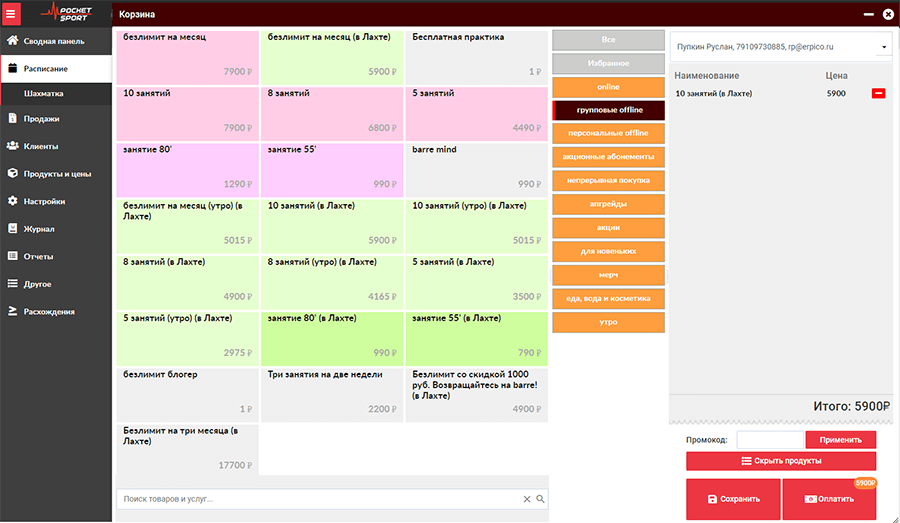Screen dimensions: 900x523
Task: Click the home icon beside Сводная панель
Action: 13,41
